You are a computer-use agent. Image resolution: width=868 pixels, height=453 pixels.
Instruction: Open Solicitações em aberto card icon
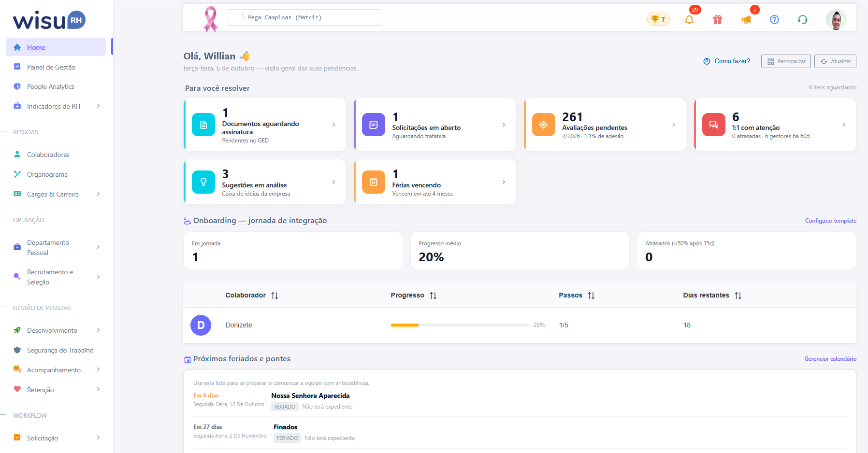click(374, 125)
